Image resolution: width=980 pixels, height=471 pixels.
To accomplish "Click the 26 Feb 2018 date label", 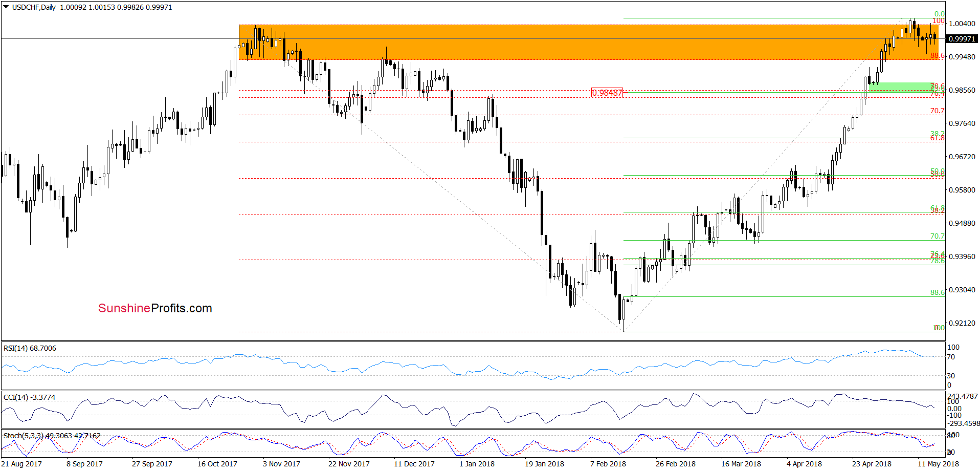I will [x=676, y=464].
